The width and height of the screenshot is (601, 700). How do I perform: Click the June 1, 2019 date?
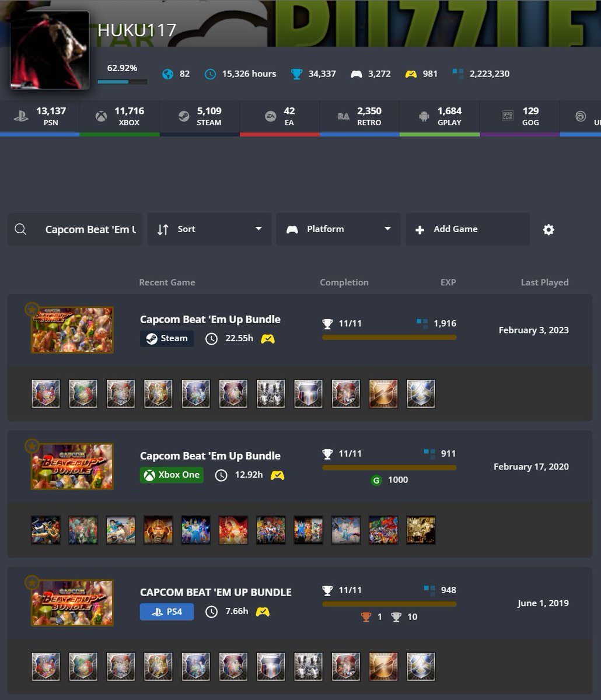[x=543, y=603]
